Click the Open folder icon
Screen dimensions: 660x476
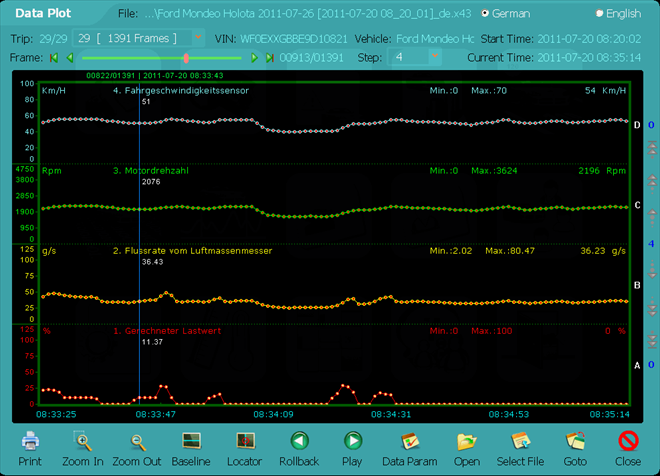pyautogui.click(x=466, y=441)
